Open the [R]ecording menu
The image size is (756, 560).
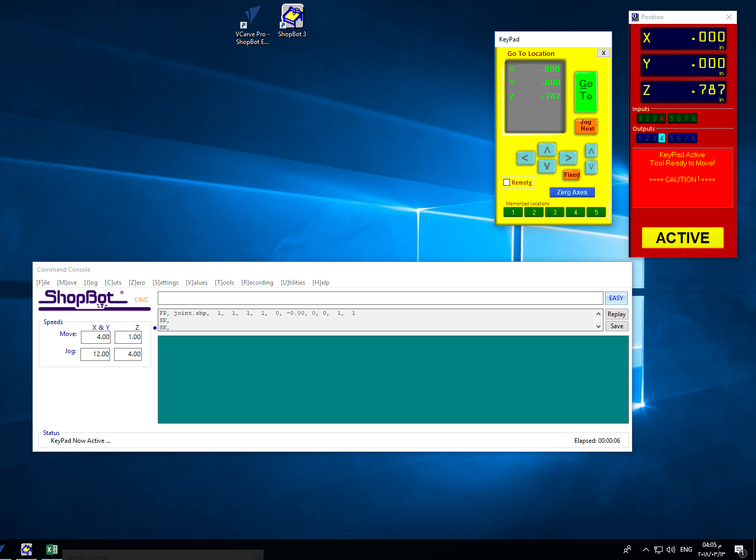point(257,283)
